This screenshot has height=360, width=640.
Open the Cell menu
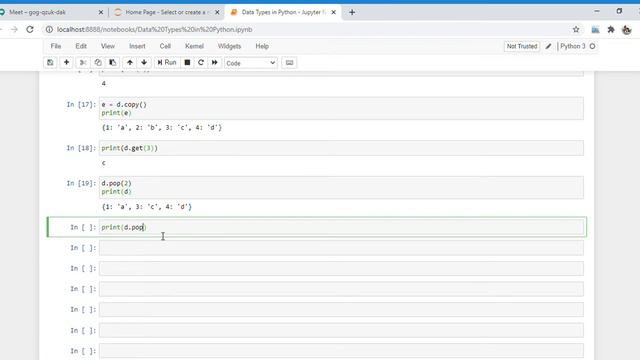pyautogui.click(x=165, y=46)
